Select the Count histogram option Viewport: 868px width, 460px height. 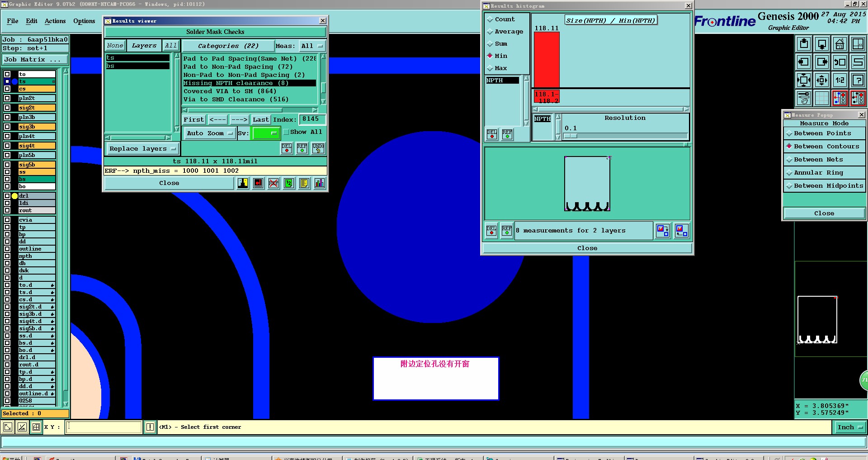point(501,19)
